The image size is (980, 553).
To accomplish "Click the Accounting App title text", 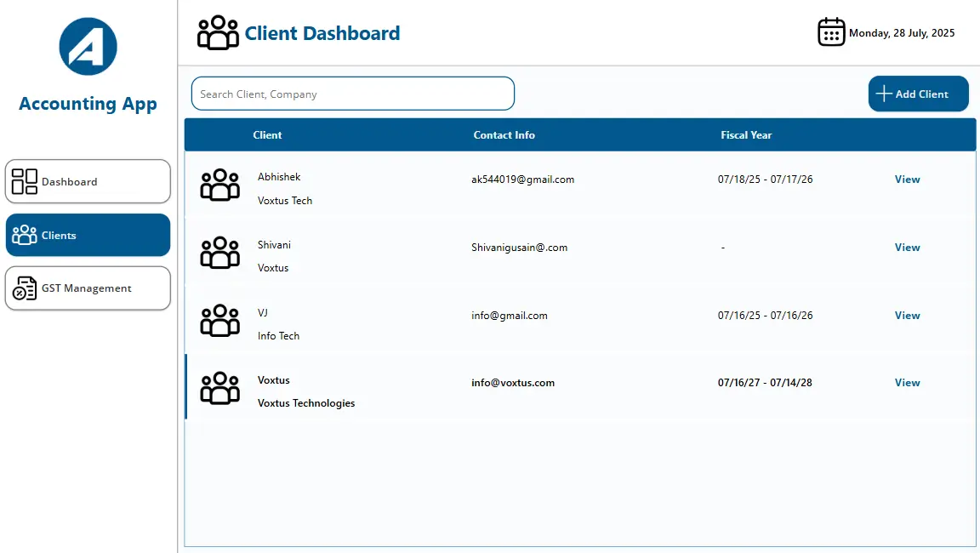I will (x=88, y=104).
